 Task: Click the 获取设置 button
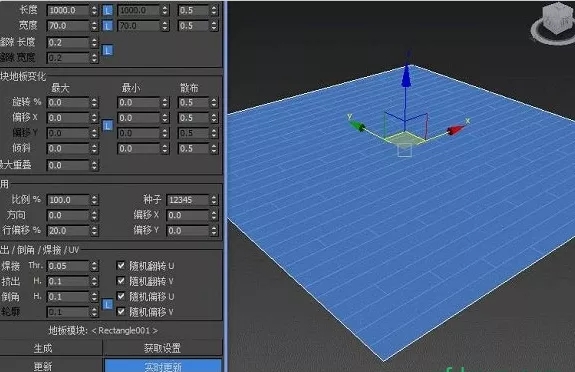(x=162, y=348)
